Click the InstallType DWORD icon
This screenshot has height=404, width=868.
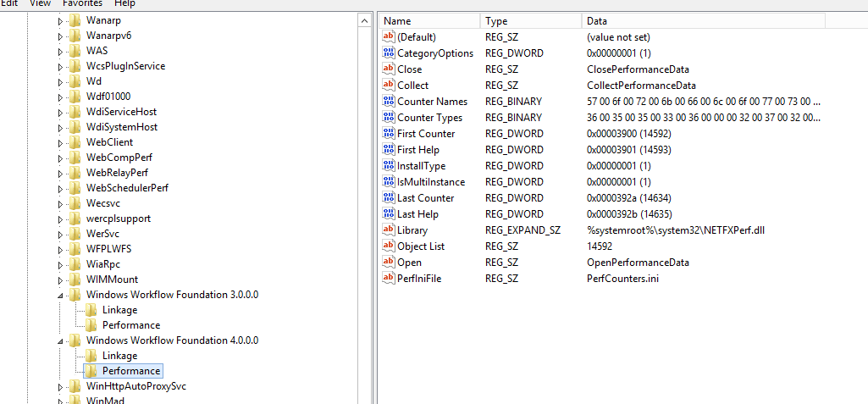click(x=389, y=165)
